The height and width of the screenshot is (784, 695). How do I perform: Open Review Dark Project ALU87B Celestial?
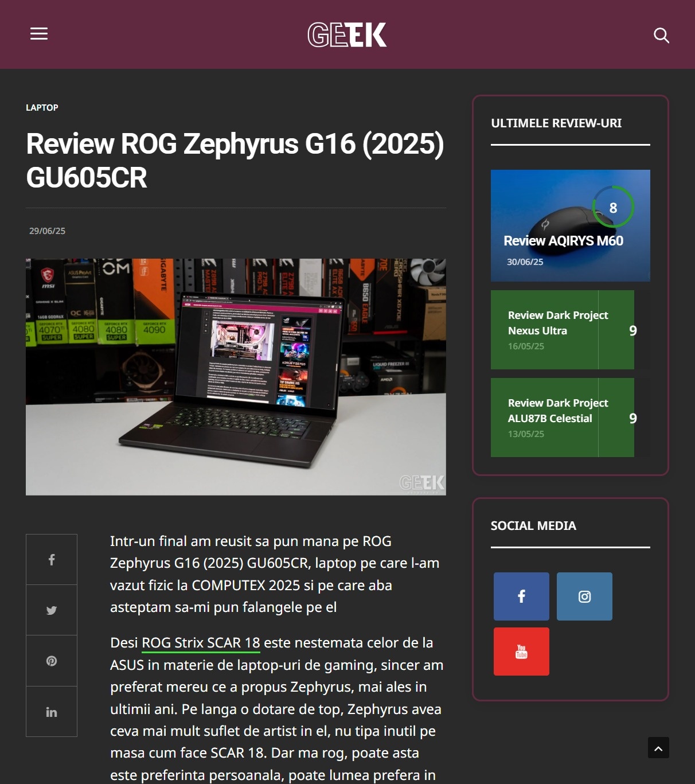[558, 411]
